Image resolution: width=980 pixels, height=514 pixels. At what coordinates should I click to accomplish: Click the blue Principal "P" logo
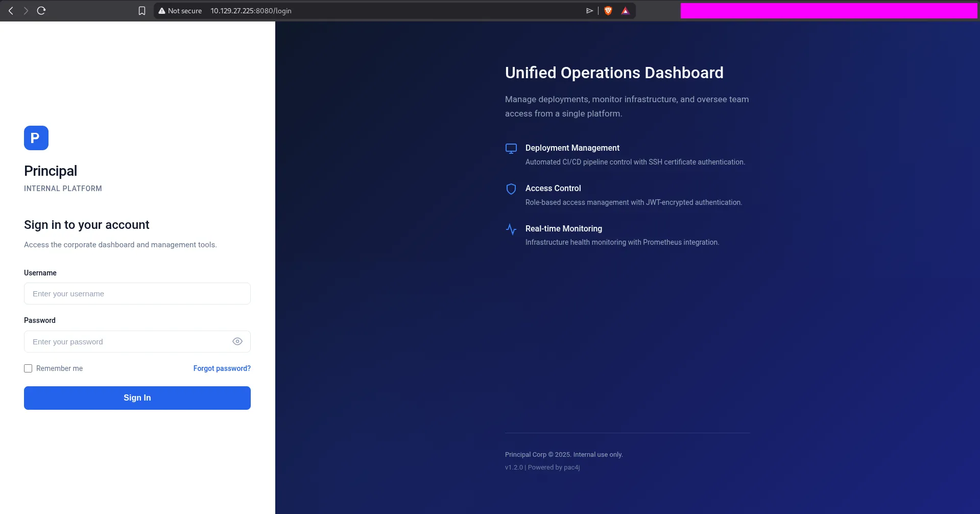click(x=36, y=138)
